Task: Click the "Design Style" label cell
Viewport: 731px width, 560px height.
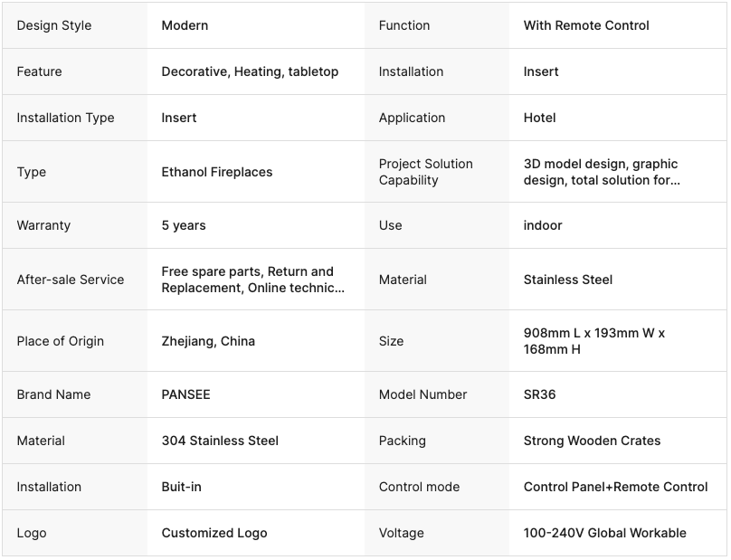Action: [x=54, y=25]
